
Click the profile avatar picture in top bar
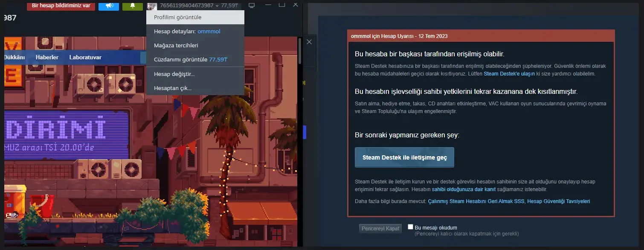152,6
